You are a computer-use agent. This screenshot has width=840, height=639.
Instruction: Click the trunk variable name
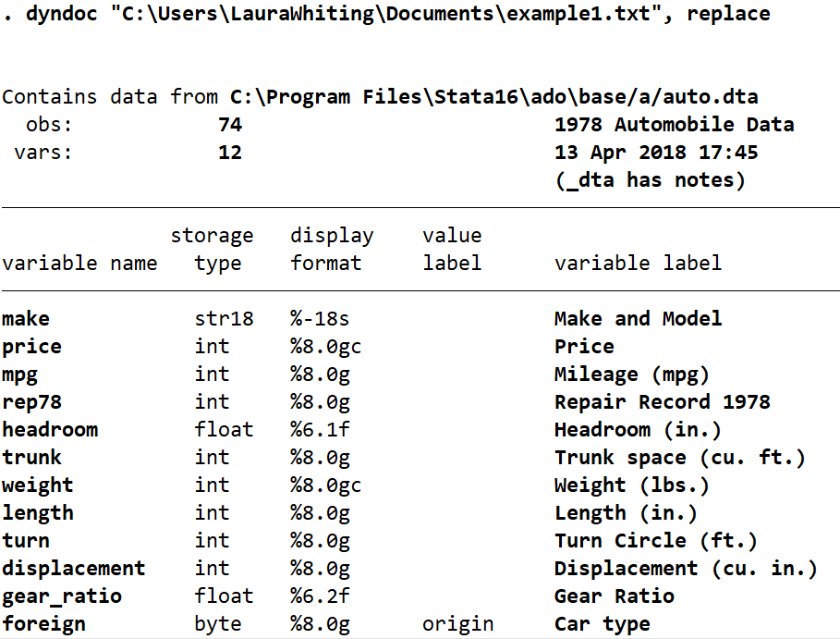tap(31, 458)
